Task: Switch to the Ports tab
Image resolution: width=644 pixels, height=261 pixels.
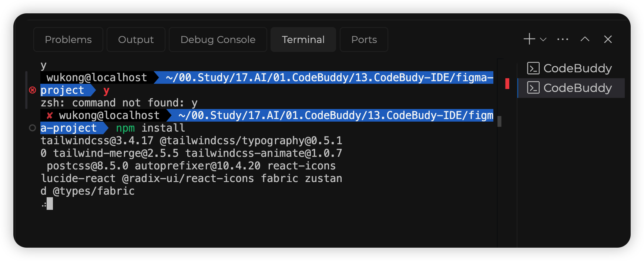Action: pos(364,39)
